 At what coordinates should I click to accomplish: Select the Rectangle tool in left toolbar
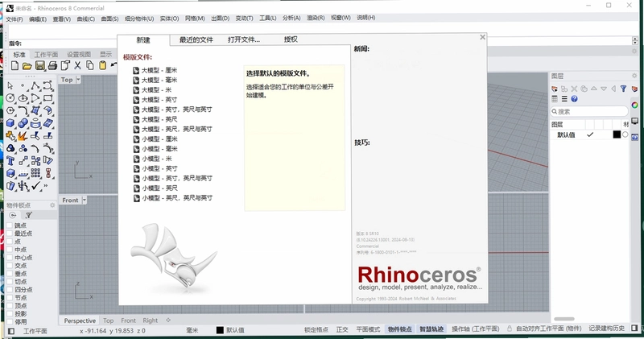point(48,98)
